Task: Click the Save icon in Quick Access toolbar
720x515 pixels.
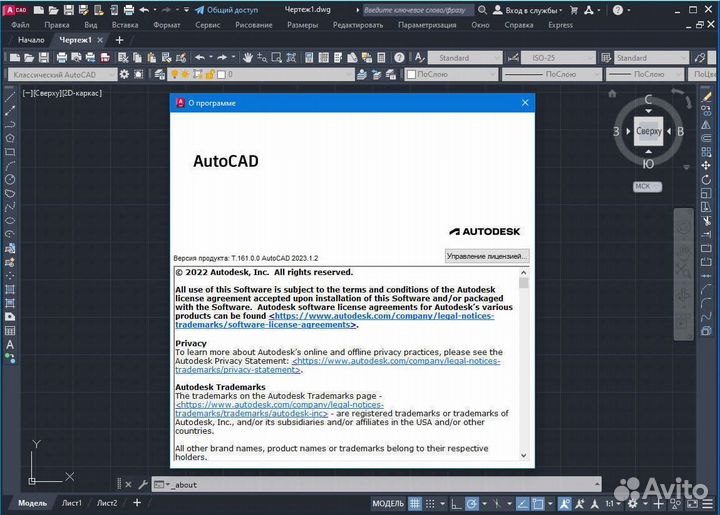Action: coord(68,10)
